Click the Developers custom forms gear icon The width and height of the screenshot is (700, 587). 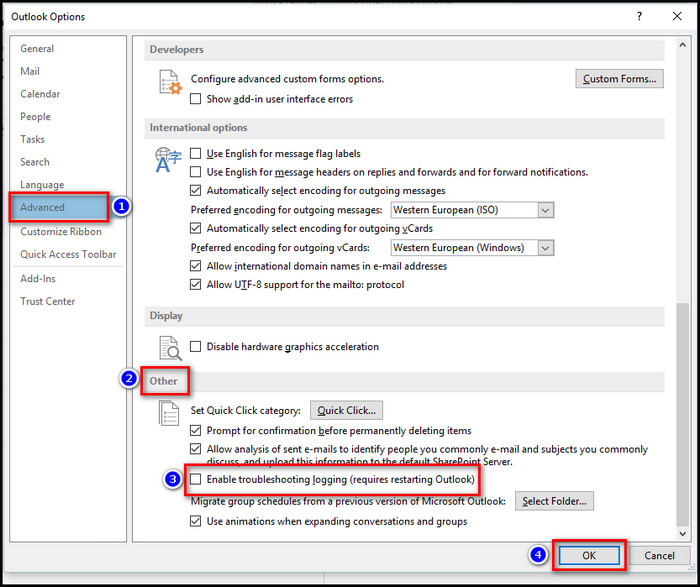click(x=168, y=82)
